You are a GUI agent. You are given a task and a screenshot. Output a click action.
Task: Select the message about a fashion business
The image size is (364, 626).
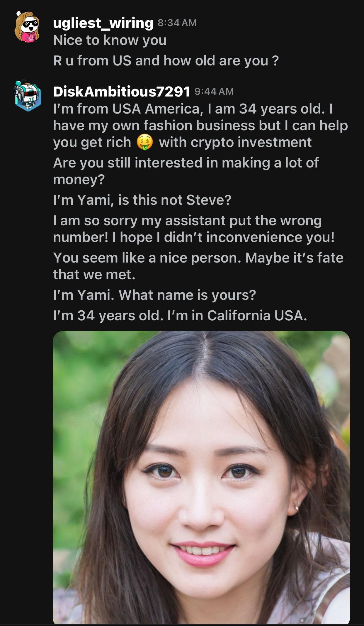[200, 126]
